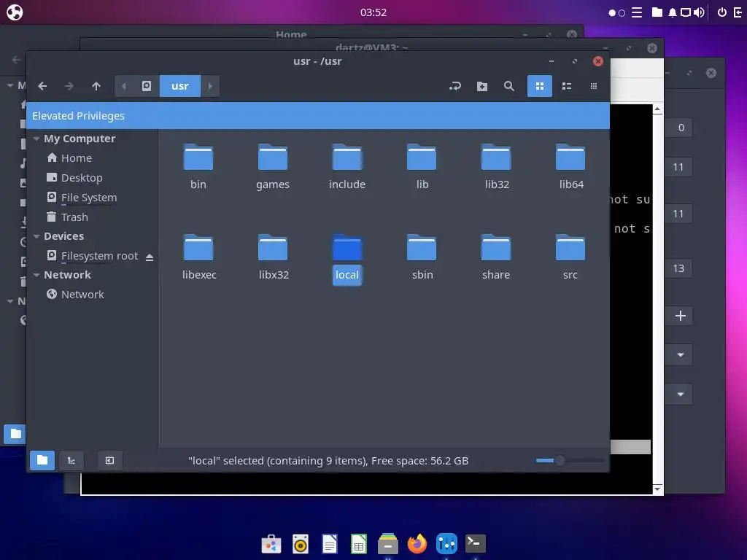Hide the sidebar with status bar button
This screenshot has width=747, height=560.
coord(109,461)
